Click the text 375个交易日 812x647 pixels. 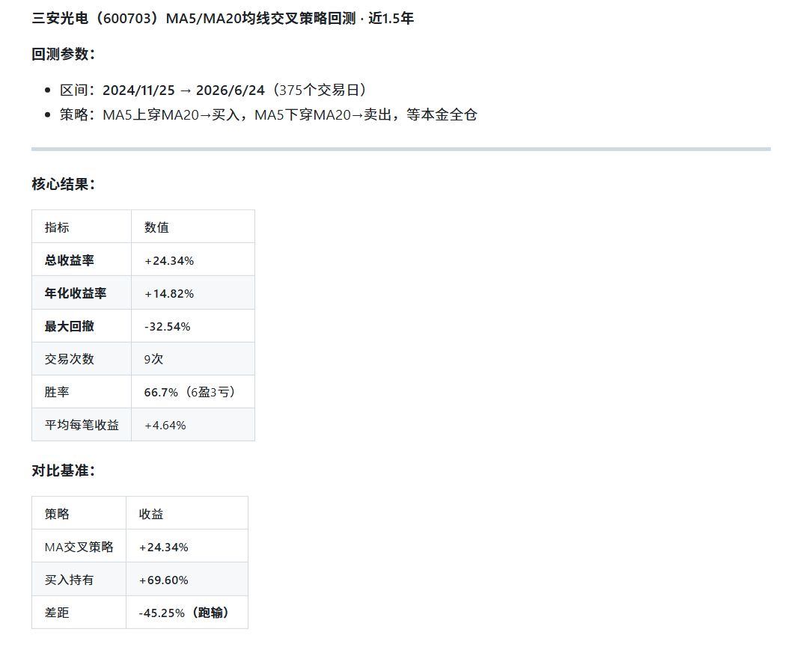[x=320, y=90]
